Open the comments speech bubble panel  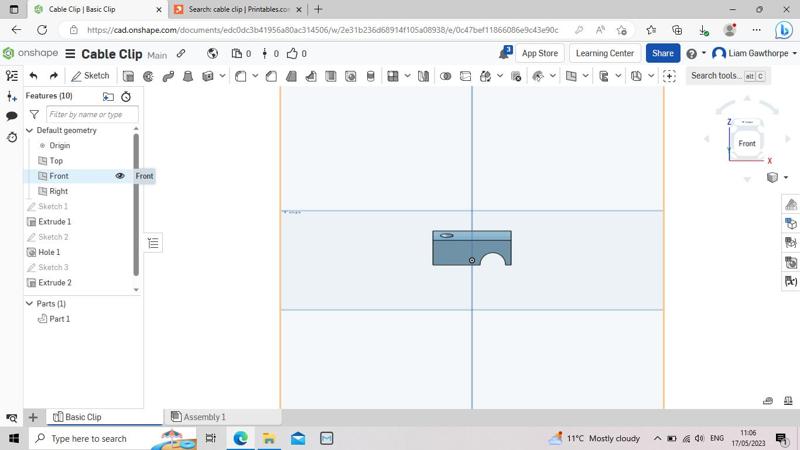[12, 116]
